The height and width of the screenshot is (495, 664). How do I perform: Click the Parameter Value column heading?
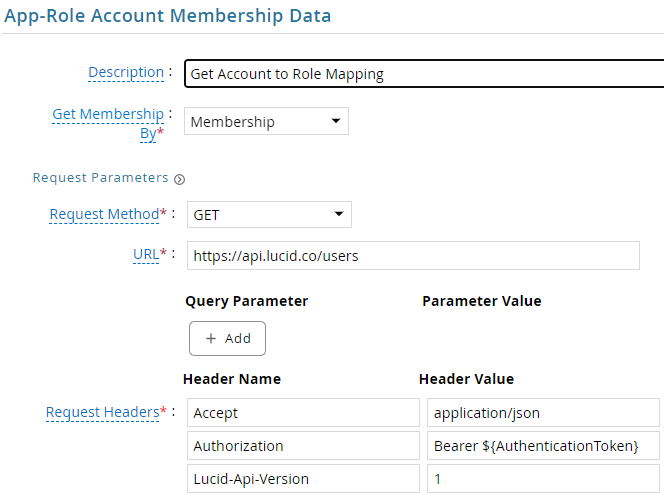point(482,301)
